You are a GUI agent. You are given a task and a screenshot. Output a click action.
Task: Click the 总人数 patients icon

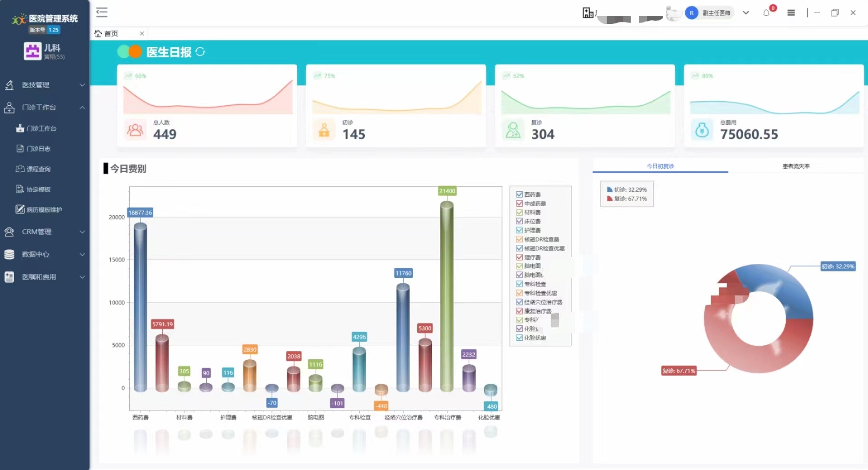click(135, 130)
